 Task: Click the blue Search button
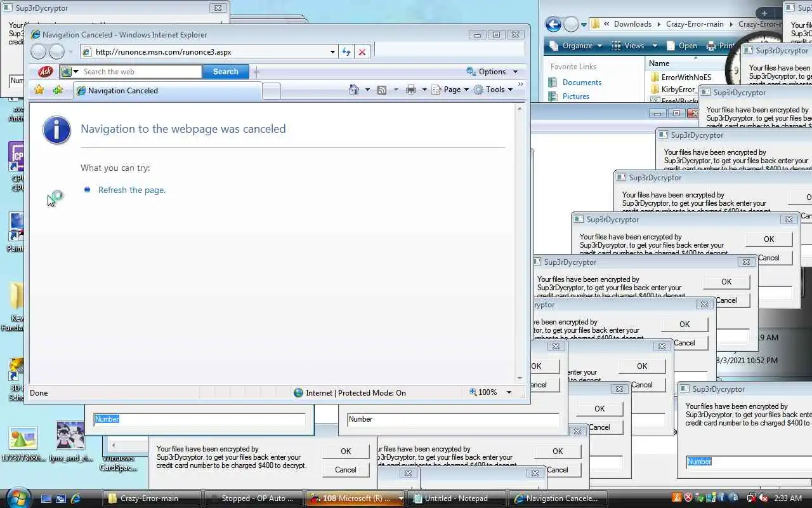(225, 72)
